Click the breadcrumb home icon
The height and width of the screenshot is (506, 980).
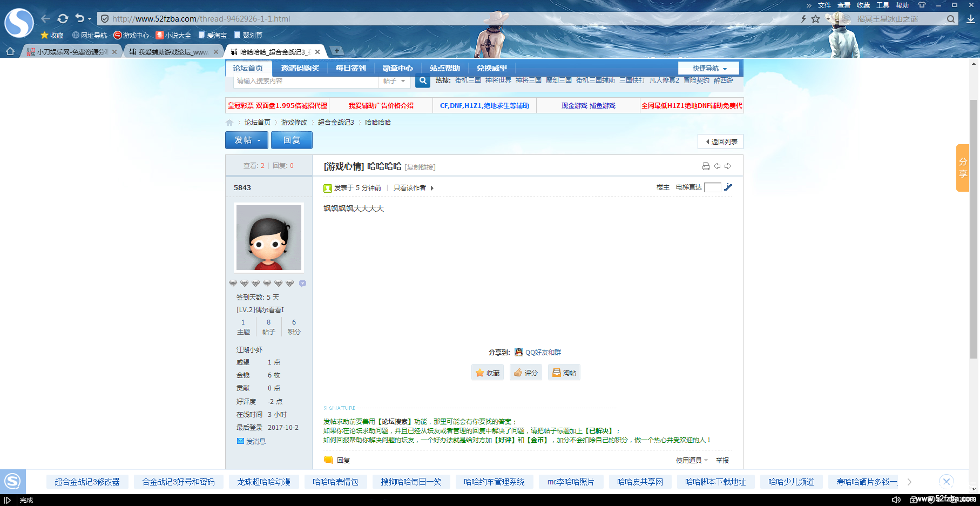[x=229, y=123]
